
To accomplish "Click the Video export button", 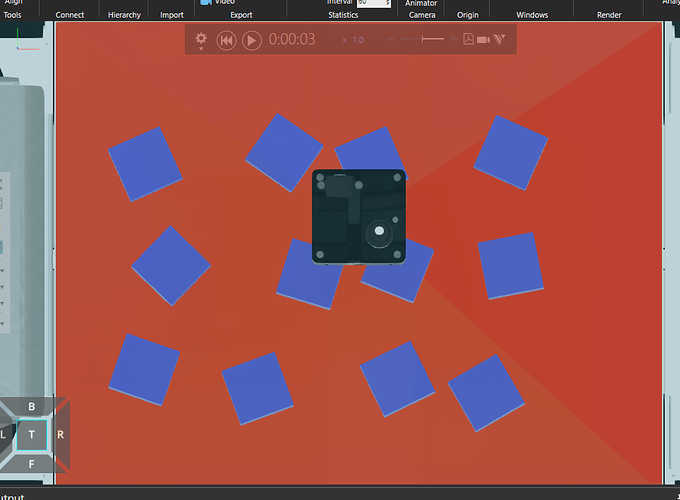I will click(219, 2).
